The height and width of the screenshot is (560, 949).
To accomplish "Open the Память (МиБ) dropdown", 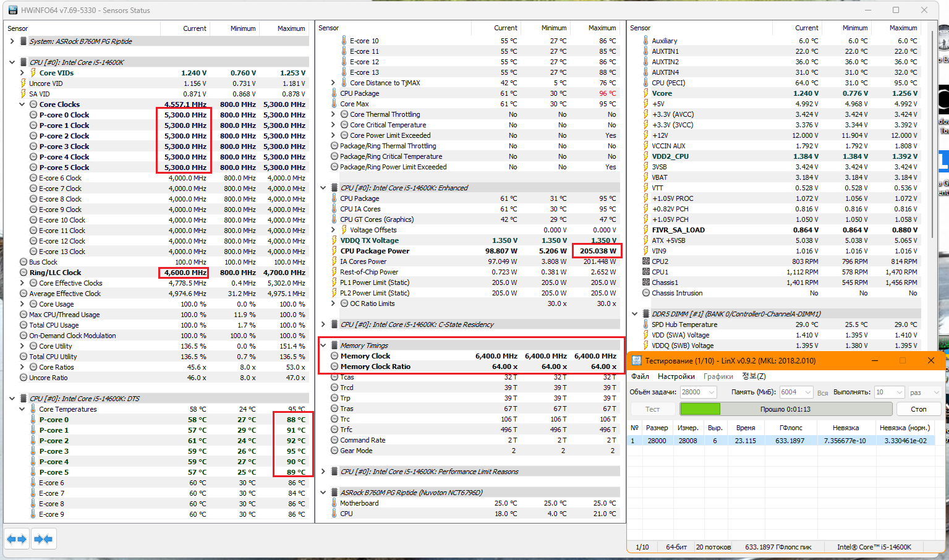I will 807,392.
